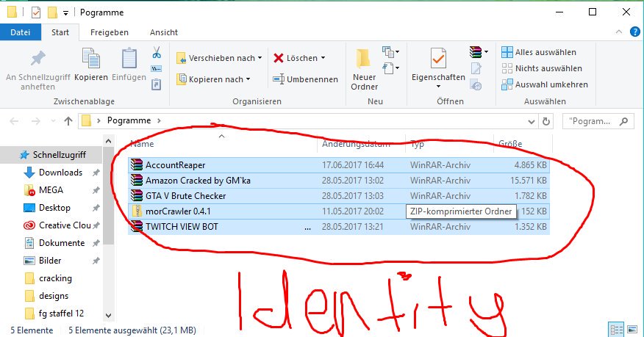This screenshot has width=644, height=337.
Task: Collapse the ribbon with the chevron
Action: click(x=619, y=32)
